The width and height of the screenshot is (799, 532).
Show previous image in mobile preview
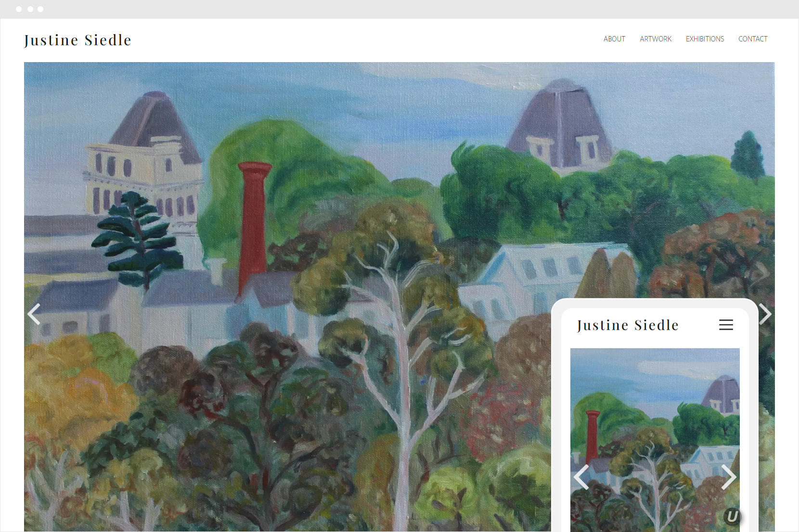pyautogui.click(x=581, y=477)
